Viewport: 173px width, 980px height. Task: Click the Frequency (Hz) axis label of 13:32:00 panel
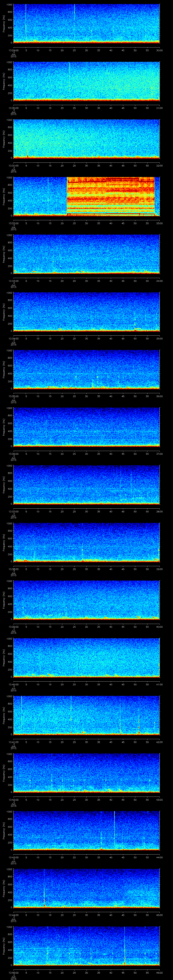coord(4,197)
